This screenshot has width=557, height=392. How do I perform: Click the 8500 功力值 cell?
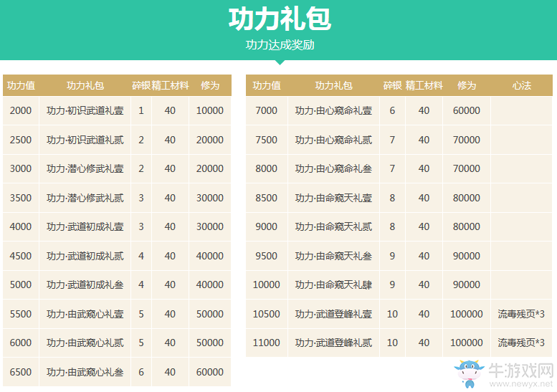point(267,197)
